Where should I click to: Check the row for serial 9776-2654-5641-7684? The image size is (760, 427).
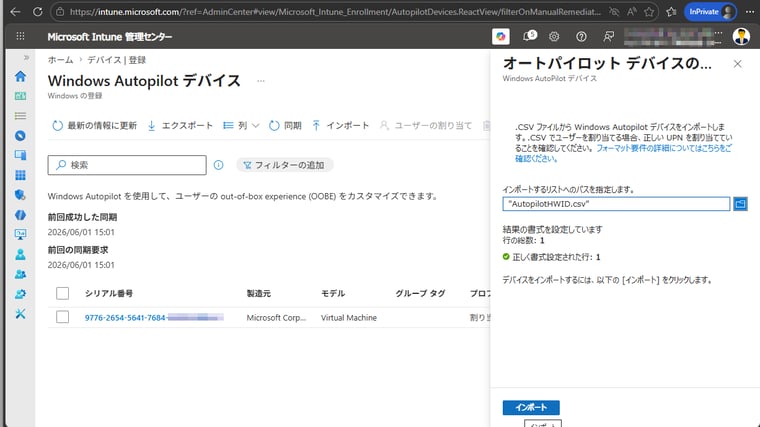63,317
